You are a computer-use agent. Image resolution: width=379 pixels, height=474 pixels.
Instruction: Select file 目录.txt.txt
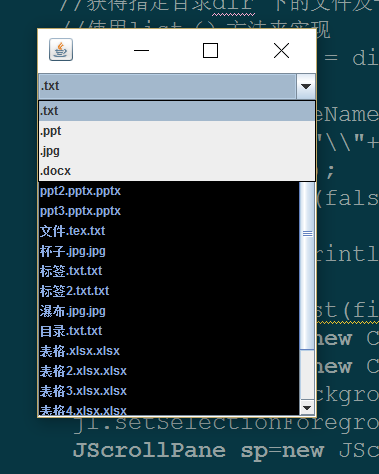169,331
